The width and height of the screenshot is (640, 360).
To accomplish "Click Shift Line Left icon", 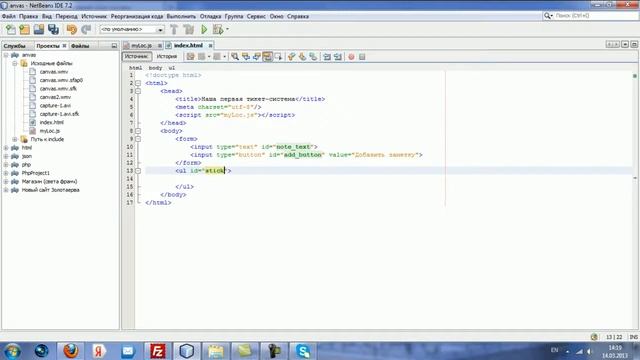I will coord(327,57).
